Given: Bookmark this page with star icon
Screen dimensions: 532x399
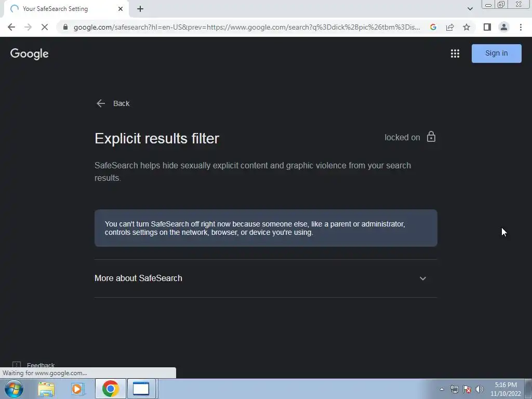Looking at the screenshot, I should 467,27.
